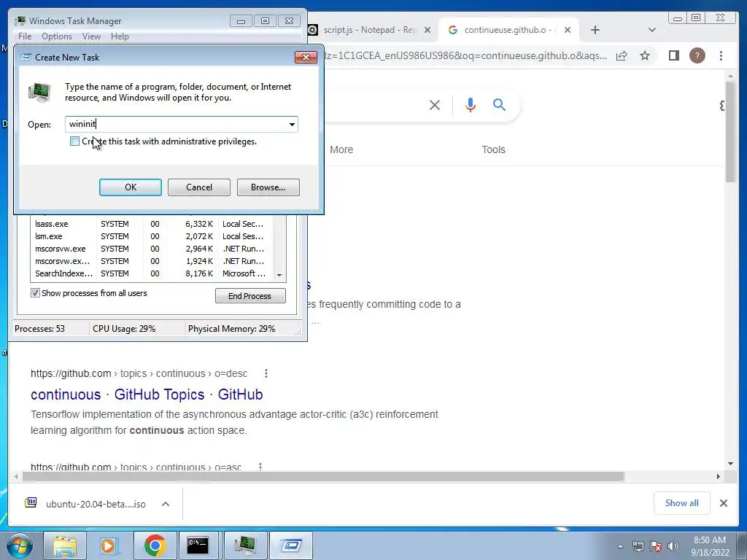Click the Chrome share page icon
The height and width of the screenshot is (560, 747).
[x=622, y=55]
